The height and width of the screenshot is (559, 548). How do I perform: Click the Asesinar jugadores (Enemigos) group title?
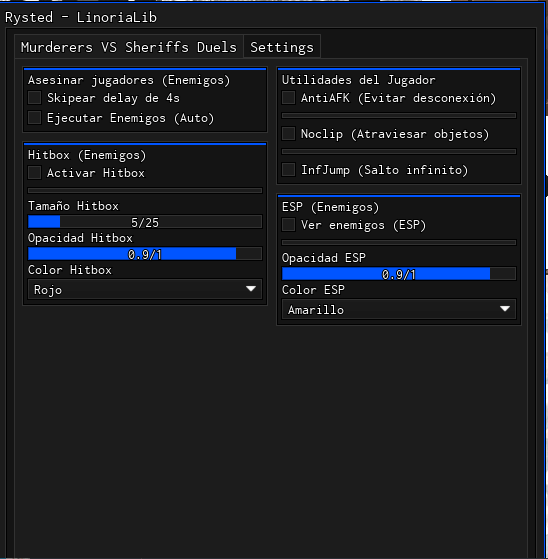tap(129, 80)
